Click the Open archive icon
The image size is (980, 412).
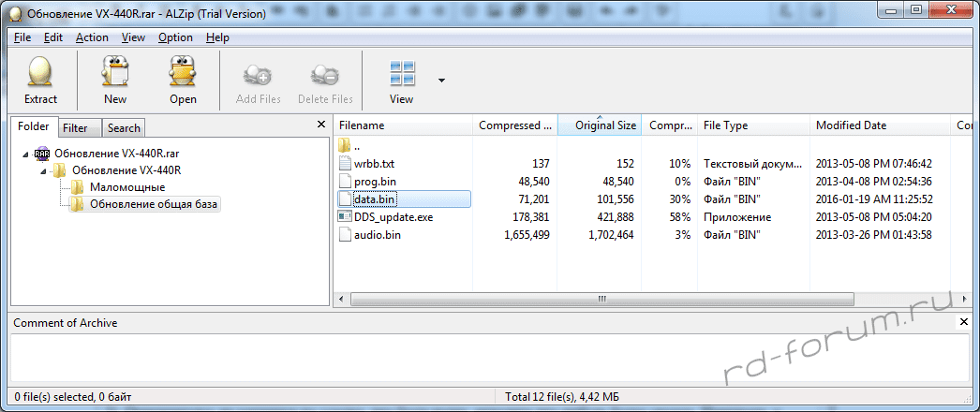point(183,73)
